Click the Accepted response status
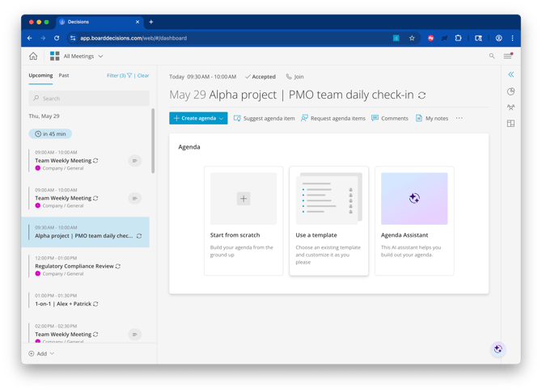The image size is (542, 392). point(260,77)
